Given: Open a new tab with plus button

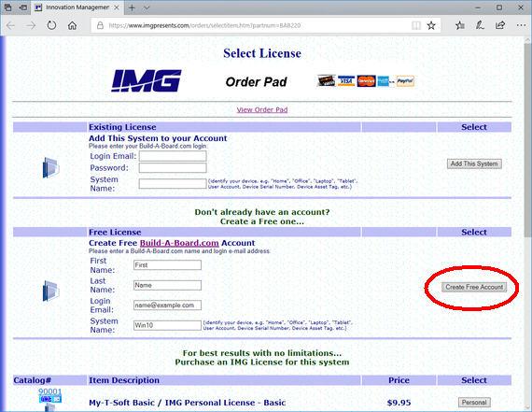Looking at the screenshot, I should pyautogui.click(x=132, y=7).
